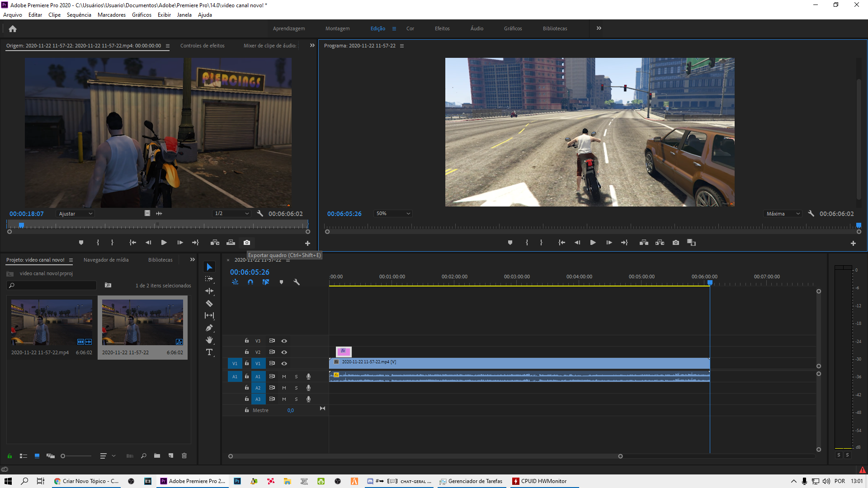Viewport: 868px width, 488px height.
Task: Click timeline playhead at 00:06:05:26
Action: click(x=710, y=283)
